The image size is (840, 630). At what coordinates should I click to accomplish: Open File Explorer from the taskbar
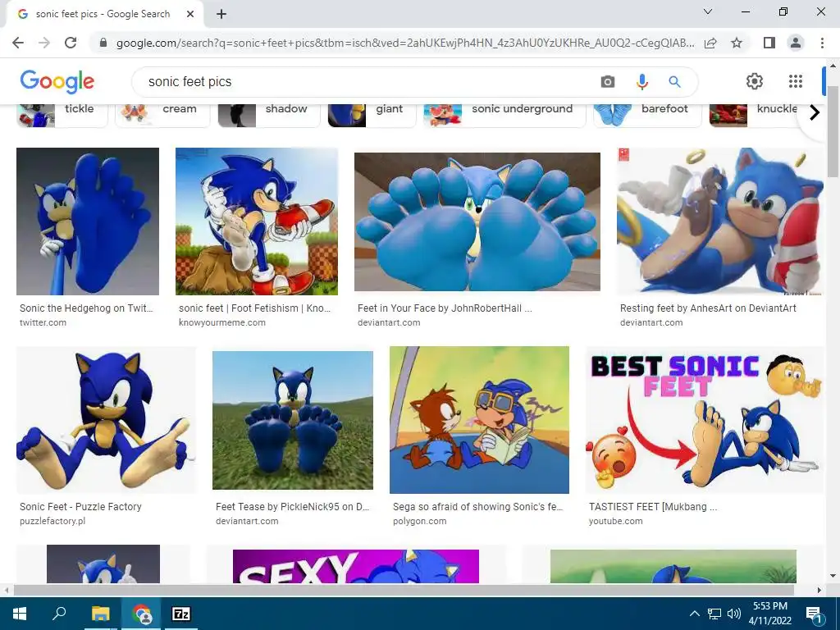point(100,614)
